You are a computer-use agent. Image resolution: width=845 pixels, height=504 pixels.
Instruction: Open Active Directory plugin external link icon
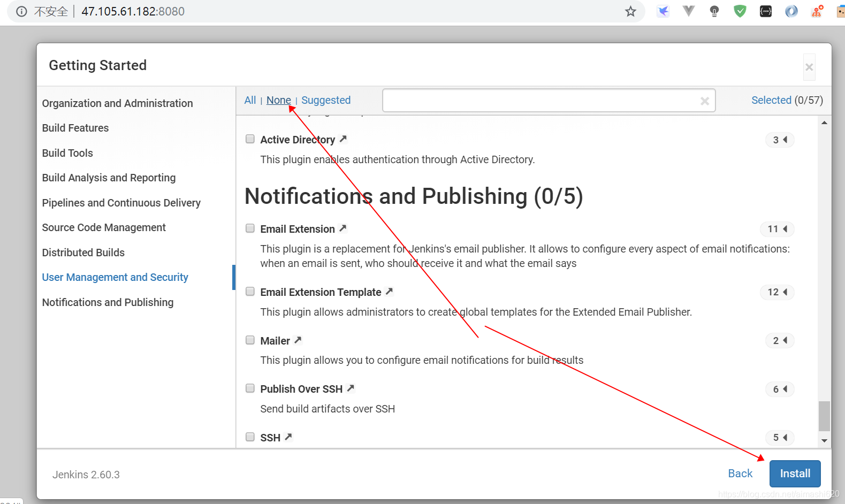(343, 139)
